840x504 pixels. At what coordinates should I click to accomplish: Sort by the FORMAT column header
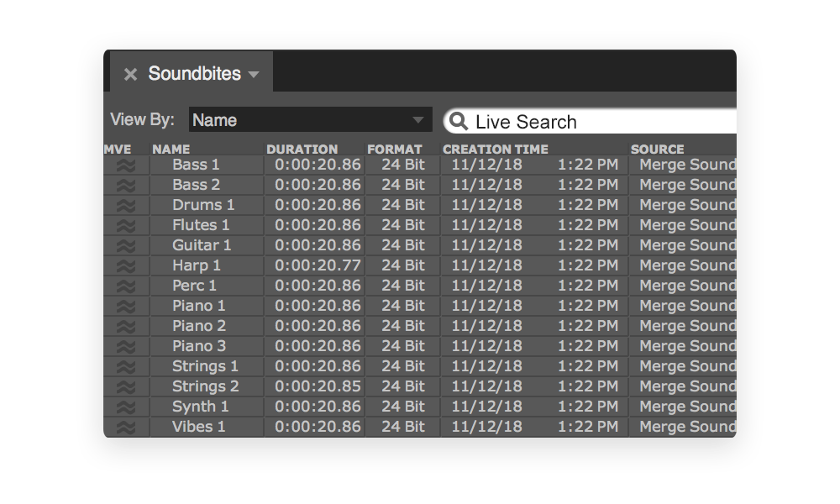(x=395, y=150)
